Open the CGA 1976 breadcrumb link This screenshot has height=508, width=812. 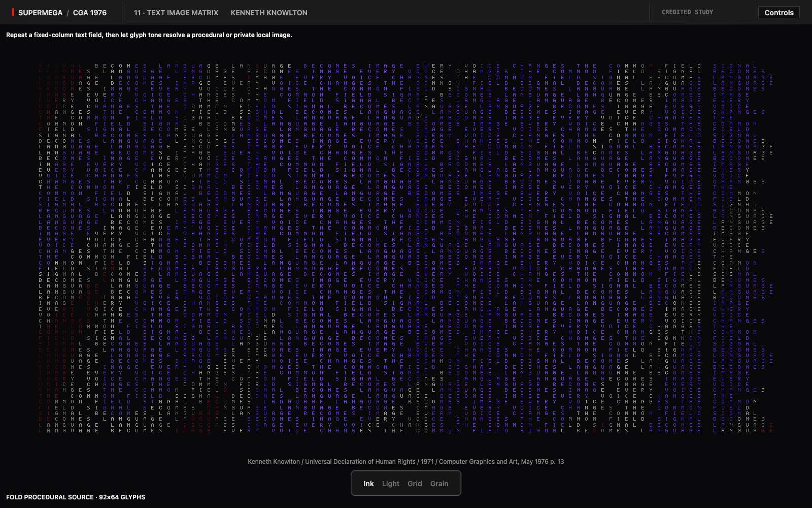pos(90,13)
